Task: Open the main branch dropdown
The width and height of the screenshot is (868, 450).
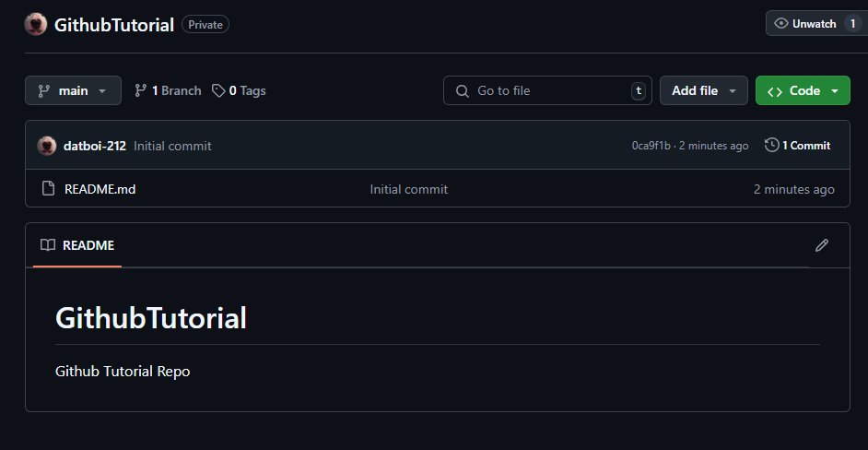Action: 73,90
